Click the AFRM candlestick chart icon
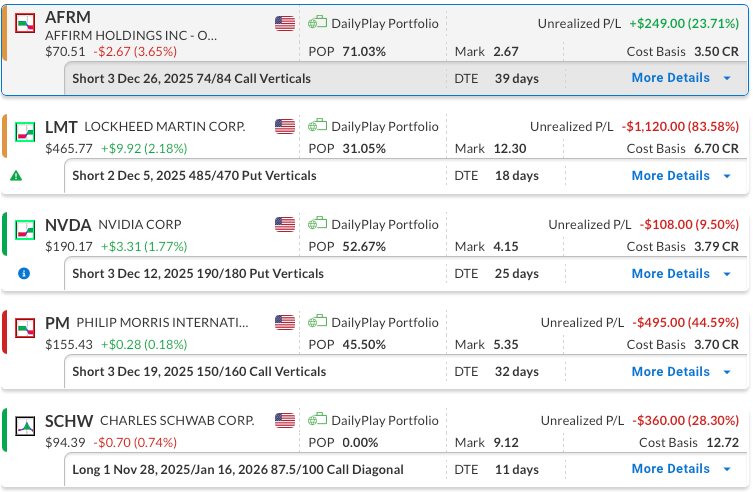Viewport: 753px width, 492px height. (x=27, y=22)
